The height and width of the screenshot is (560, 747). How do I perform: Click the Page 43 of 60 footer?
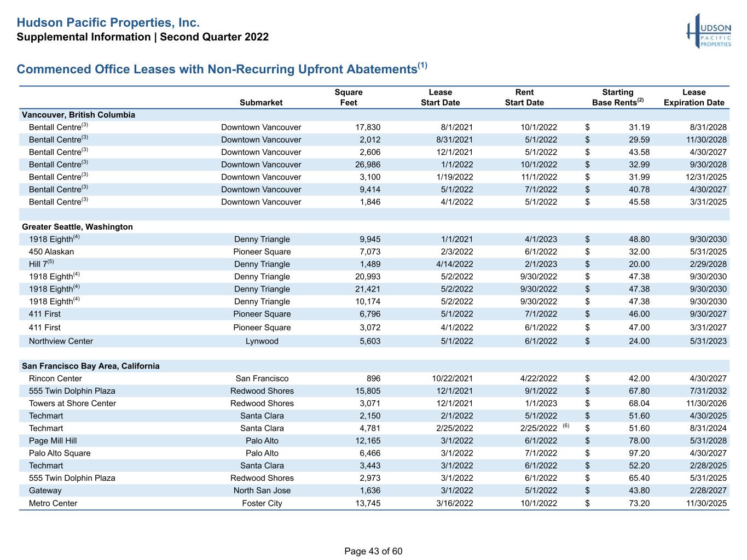pos(373,551)
